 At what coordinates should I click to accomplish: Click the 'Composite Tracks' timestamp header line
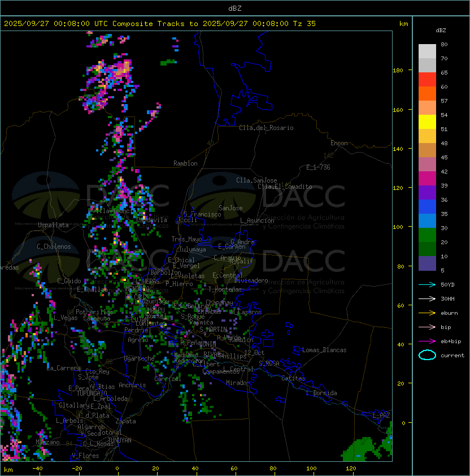coord(160,24)
